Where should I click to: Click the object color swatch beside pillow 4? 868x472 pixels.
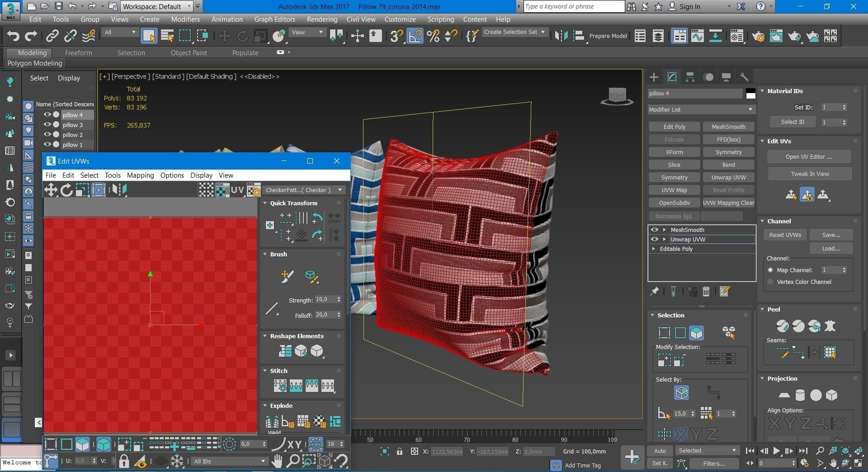click(751, 94)
